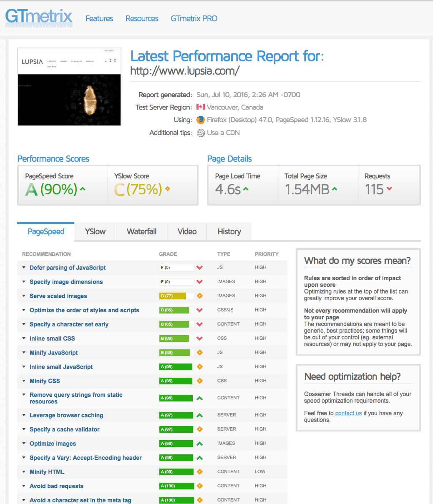
Task: Click the 1.54MB total page size value
Action: pos(307,189)
